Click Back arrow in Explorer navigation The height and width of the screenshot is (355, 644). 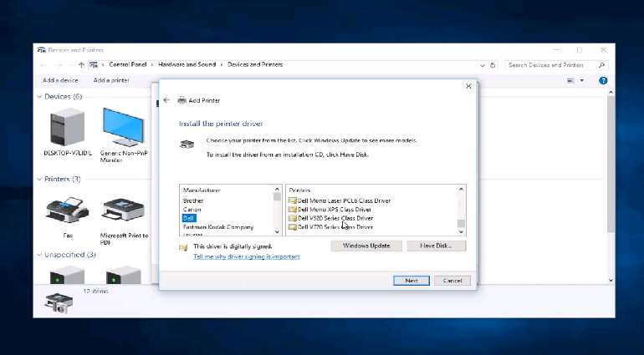tap(43, 65)
